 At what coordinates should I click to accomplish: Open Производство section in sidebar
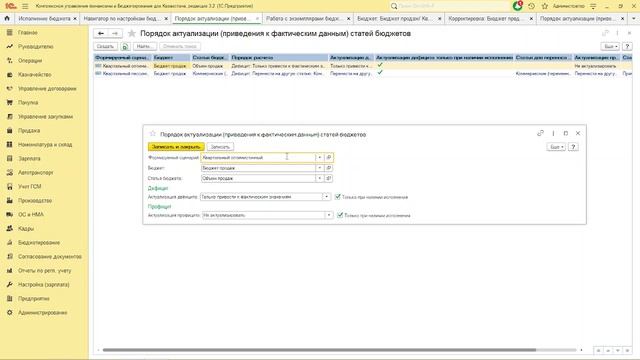[x=35, y=200]
